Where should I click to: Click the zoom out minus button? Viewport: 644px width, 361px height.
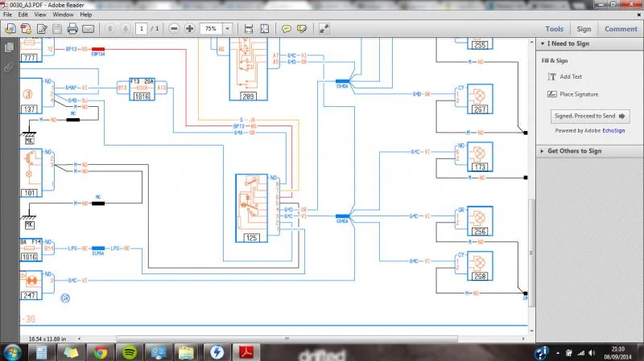(174, 29)
